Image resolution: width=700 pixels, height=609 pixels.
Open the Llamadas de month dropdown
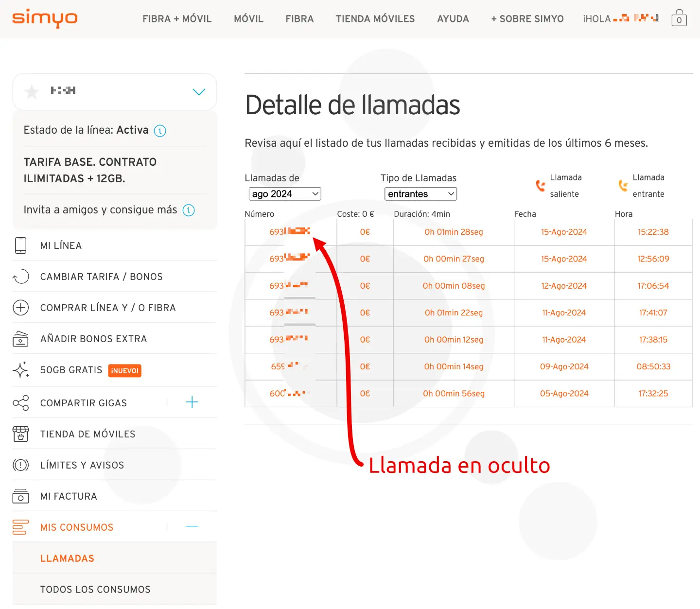285,194
